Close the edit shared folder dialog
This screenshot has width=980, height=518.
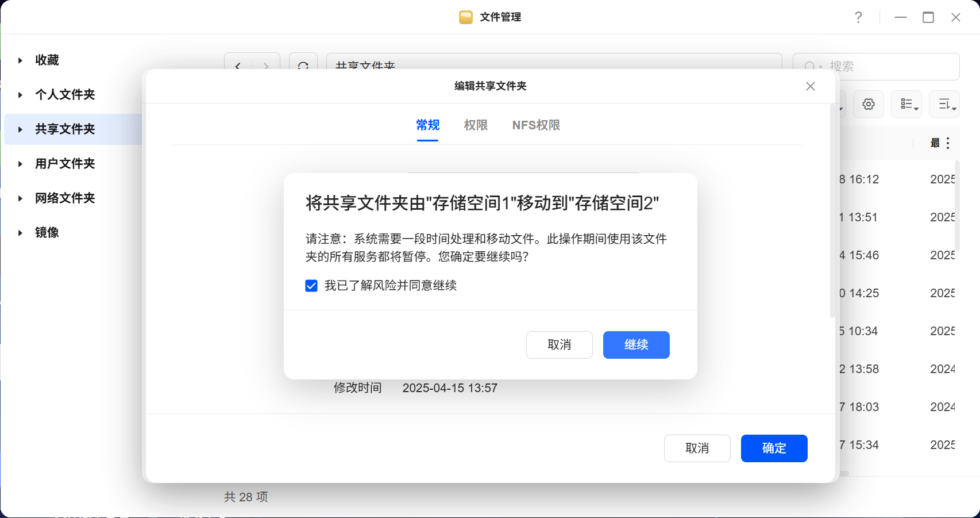[x=811, y=86]
